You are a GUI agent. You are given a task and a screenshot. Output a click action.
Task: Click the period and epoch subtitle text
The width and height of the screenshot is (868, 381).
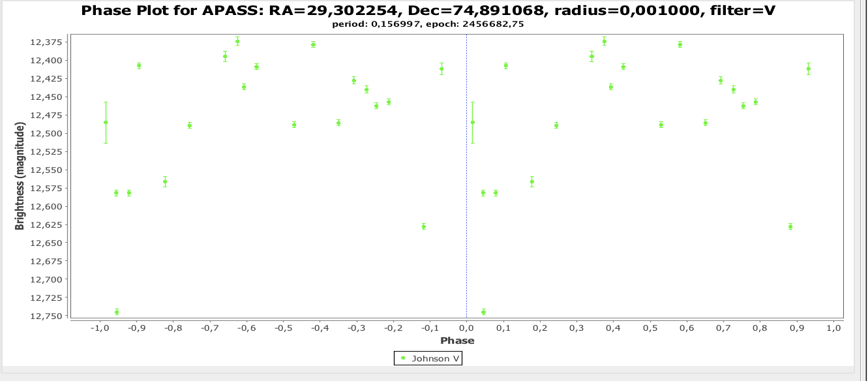pos(428,24)
